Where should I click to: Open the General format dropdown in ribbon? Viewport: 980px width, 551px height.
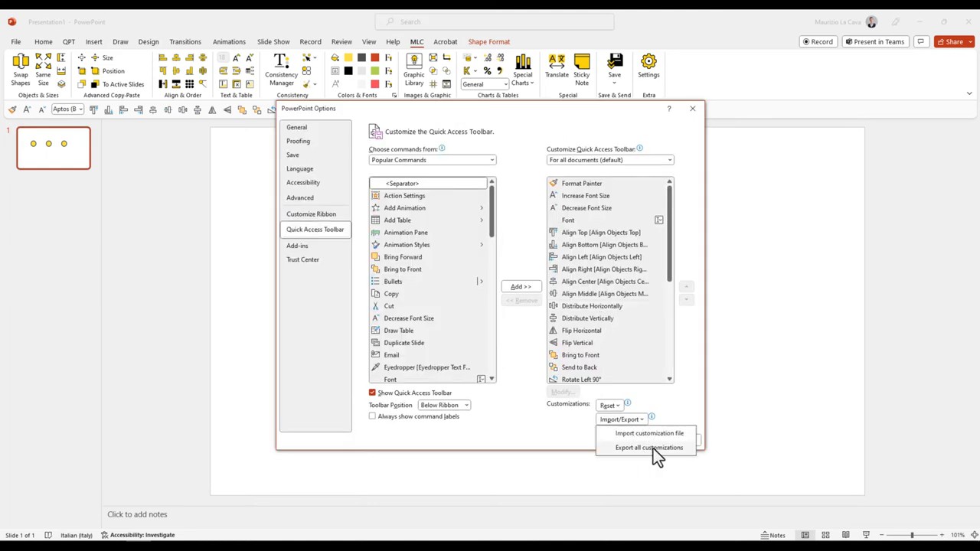tap(485, 84)
